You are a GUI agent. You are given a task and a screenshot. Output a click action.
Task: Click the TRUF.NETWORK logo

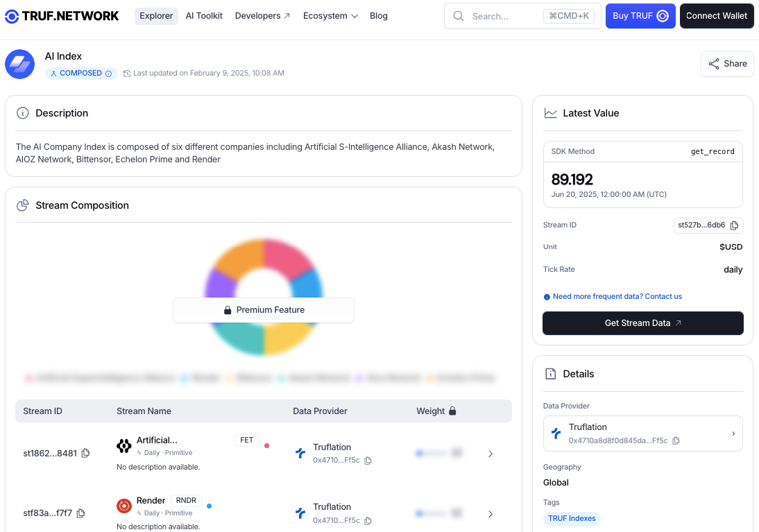(62, 16)
